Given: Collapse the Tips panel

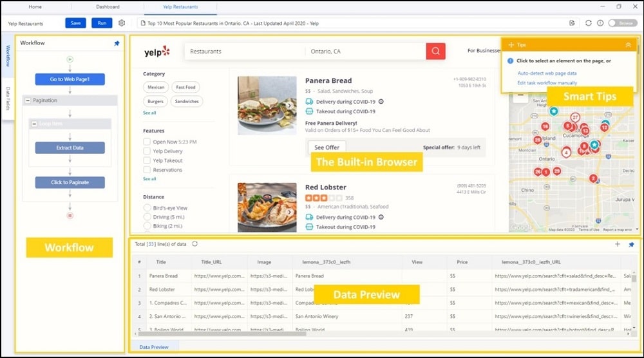Looking at the screenshot, I should click(x=628, y=45).
